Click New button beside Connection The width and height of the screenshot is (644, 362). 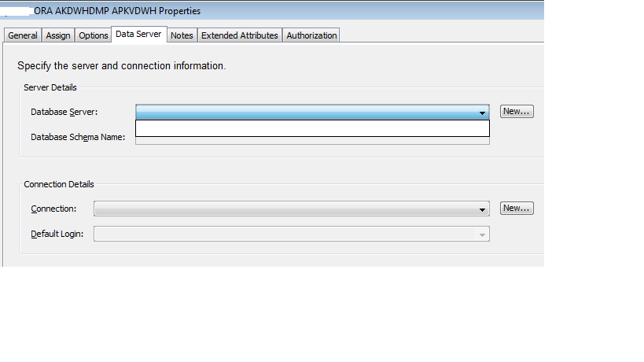point(517,208)
